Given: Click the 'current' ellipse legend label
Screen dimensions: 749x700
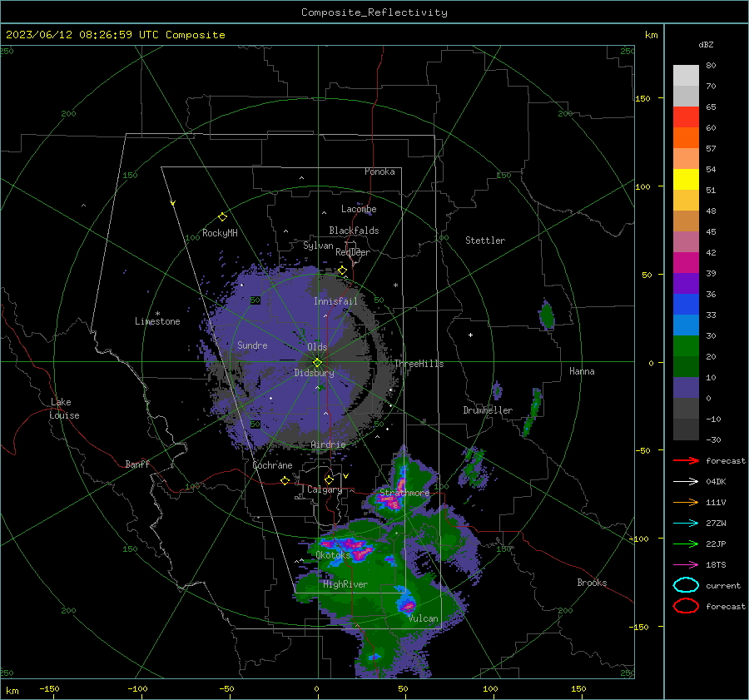Looking at the screenshot, I should coord(723,586).
